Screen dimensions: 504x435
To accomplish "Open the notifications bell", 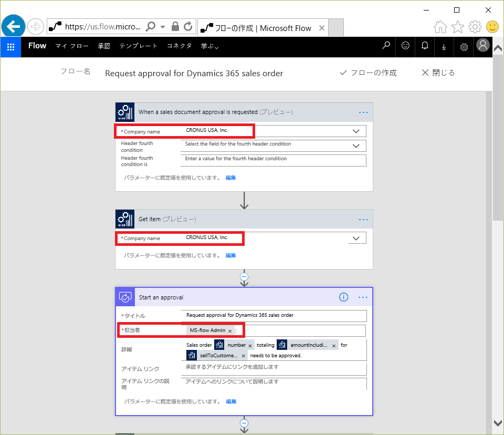I will [425, 46].
